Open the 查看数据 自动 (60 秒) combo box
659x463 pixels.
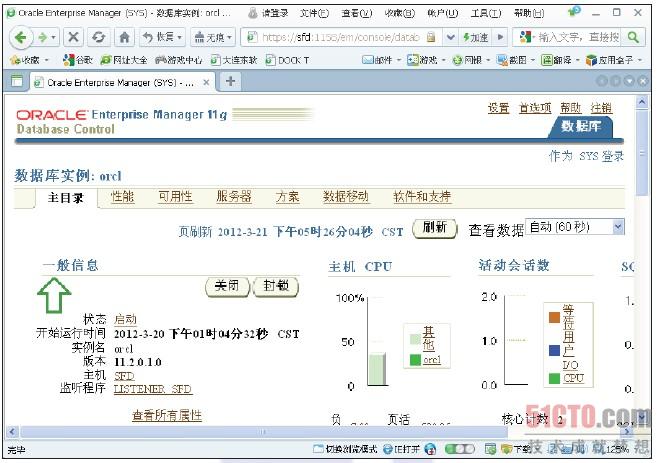[x=575, y=227]
